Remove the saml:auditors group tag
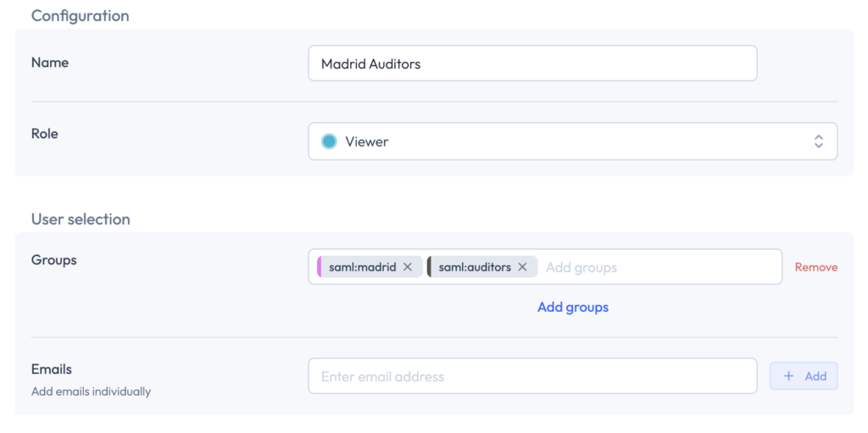868x433 pixels. click(522, 267)
